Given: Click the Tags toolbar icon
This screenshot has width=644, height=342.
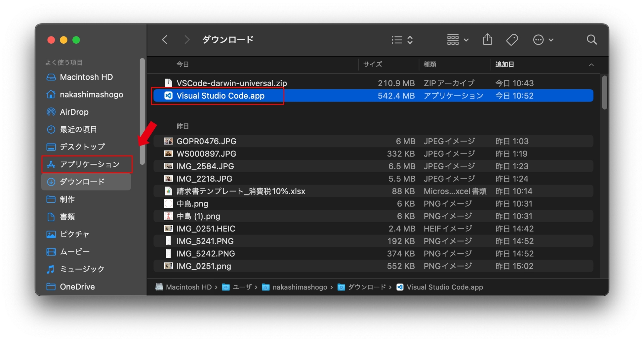Looking at the screenshot, I should point(512,40).
